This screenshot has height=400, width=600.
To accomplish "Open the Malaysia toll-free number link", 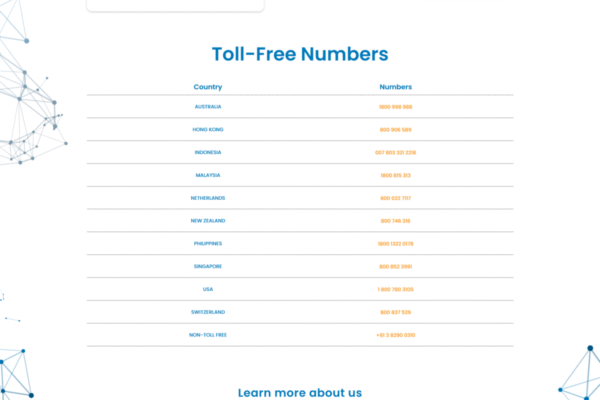I will point(396,175).
